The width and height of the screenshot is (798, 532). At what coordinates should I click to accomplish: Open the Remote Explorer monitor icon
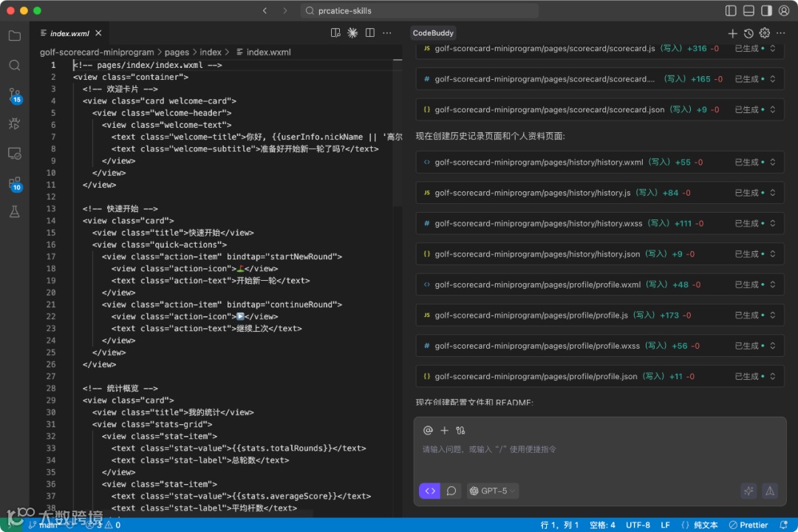tap(15, 153)
